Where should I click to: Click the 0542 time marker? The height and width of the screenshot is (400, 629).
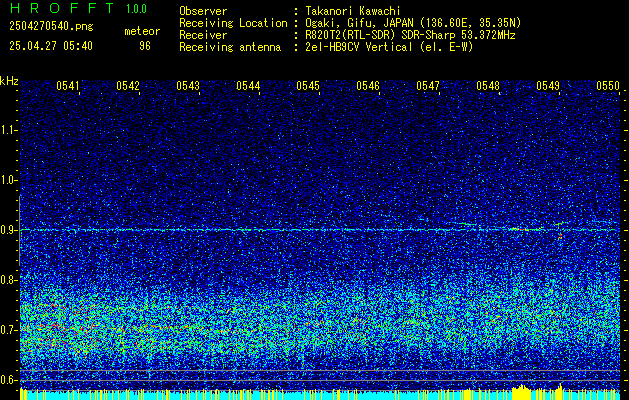click(x=128, y=85)
